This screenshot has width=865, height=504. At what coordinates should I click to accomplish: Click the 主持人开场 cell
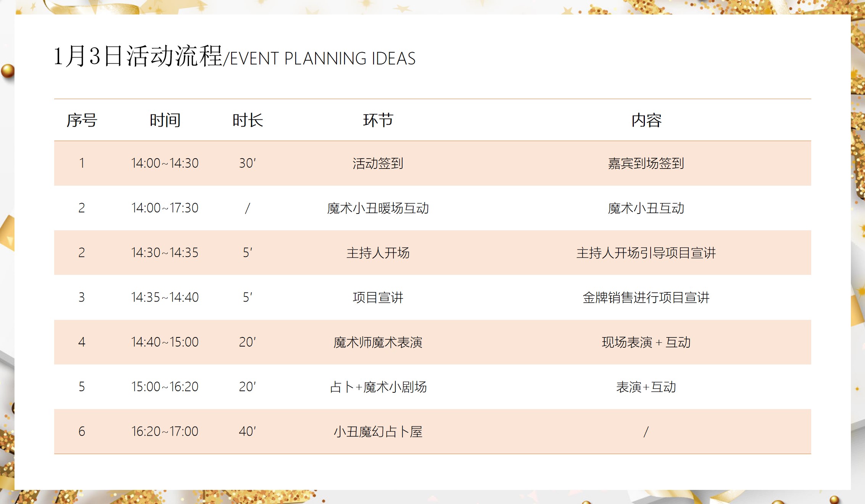[x=378, y=252]
